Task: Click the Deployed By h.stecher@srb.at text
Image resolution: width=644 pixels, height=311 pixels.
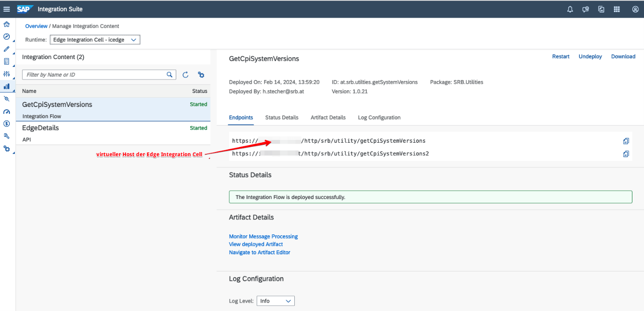Action: click(x=266, y=92)
